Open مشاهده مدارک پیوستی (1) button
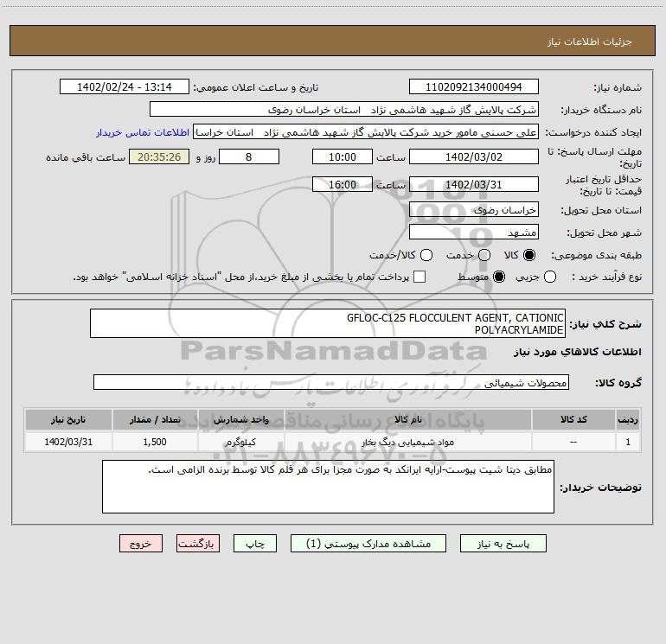The width and height of the screenshot is (666, 644). (368, 544)
